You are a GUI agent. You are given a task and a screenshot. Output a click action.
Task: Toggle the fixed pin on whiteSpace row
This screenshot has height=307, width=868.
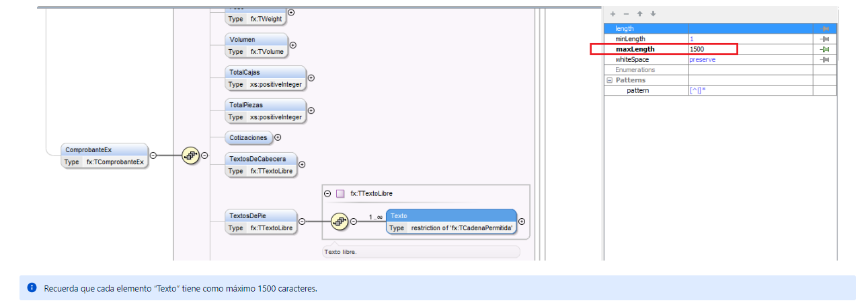[825, 59]
